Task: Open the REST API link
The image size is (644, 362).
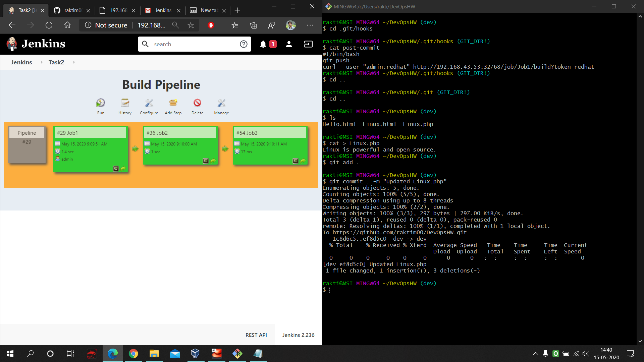Action: pyautogui.click(x=256, y=335)
